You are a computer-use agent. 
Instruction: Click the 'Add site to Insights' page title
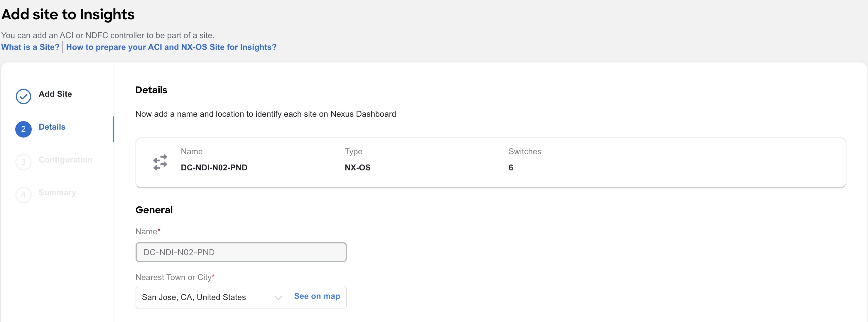coord(68,14)
